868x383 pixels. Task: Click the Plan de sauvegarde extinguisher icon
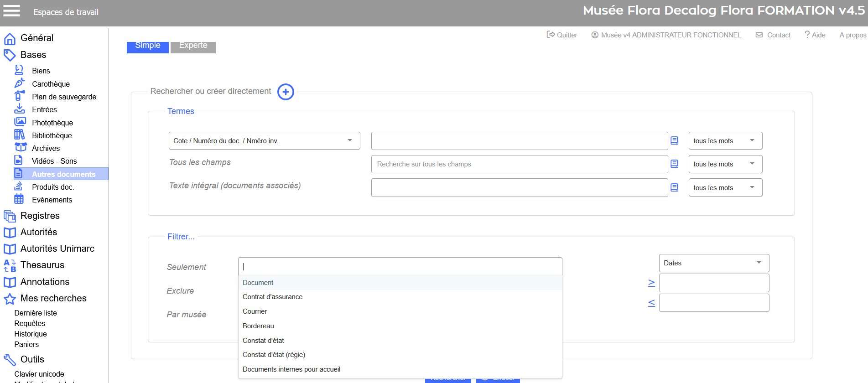(19, 96)
